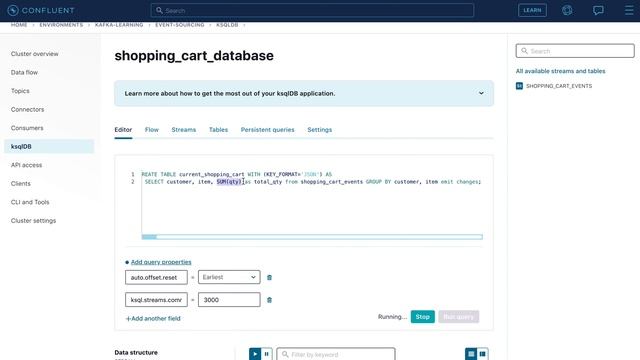
Task: Open the Tables tab
Action: (218, 130)
